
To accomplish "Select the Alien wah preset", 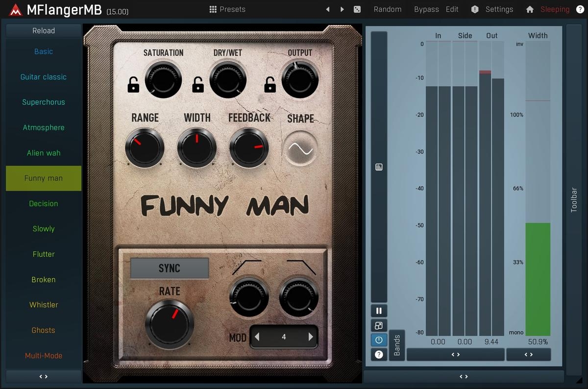I will click(44, 153).
